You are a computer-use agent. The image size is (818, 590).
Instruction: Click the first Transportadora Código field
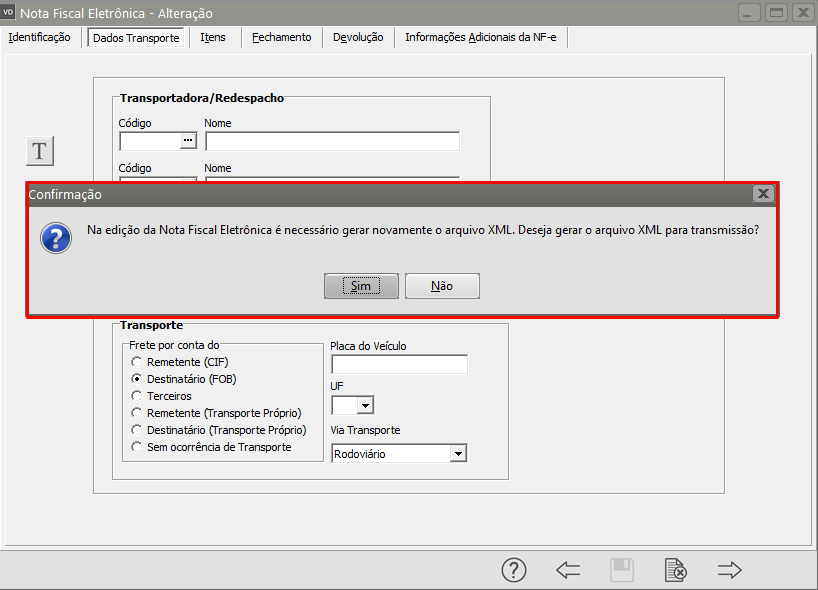(150, 141)
